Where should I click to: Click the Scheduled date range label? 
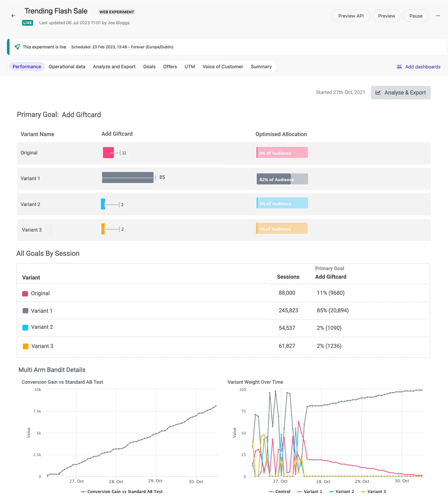[122, 47]
